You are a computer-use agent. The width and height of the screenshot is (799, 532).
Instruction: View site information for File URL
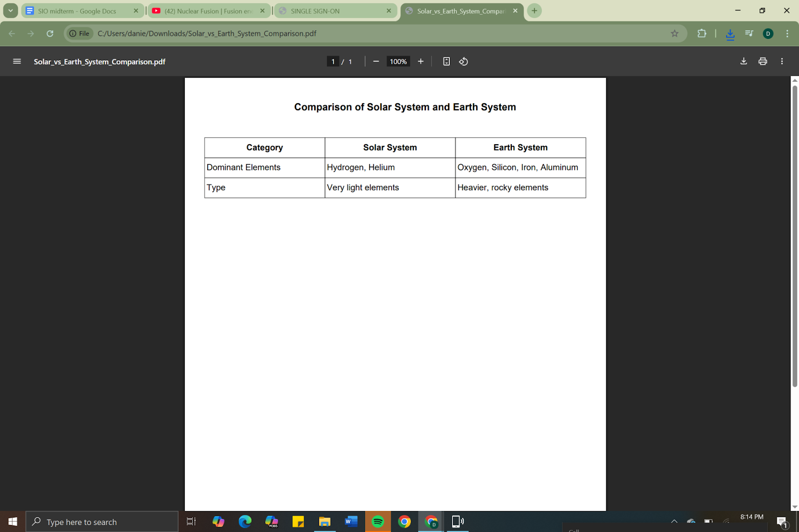[x=79, y=33]
